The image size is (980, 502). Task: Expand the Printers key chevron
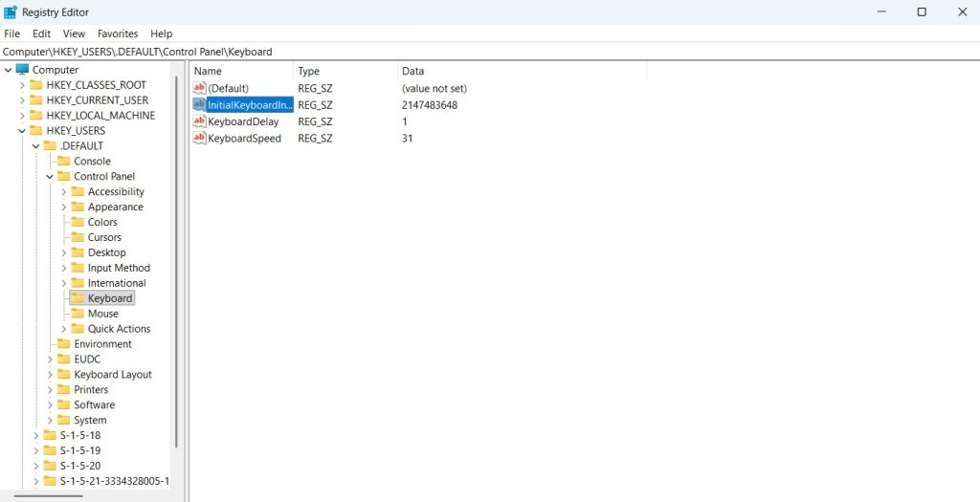coord(50,389)
